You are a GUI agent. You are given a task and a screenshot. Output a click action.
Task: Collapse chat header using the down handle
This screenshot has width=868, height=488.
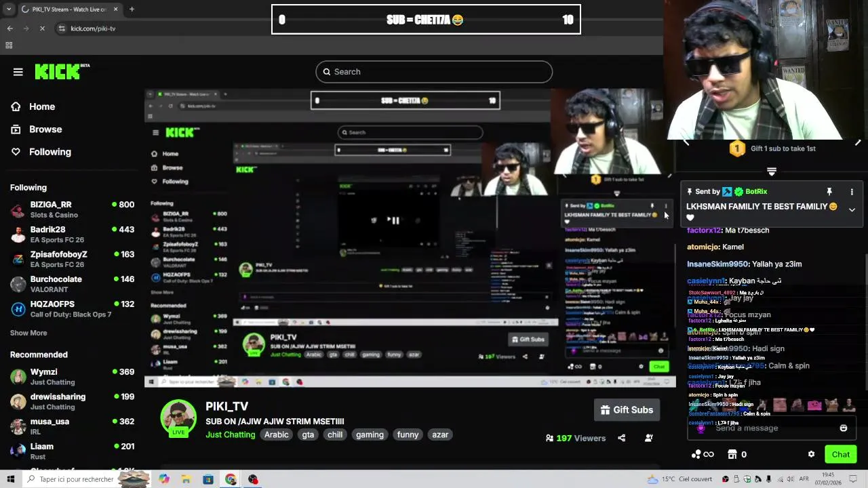click(x=772, y=172)
